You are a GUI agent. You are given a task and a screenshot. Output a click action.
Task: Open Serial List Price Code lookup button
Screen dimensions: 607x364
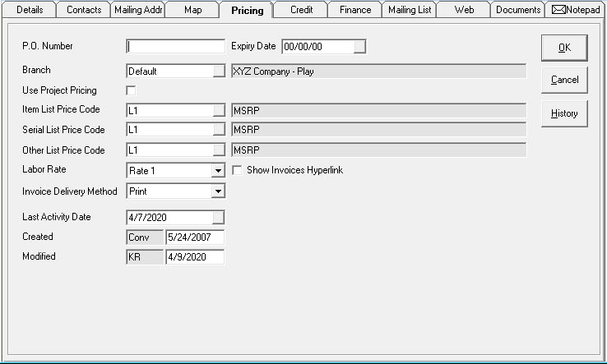click(x=219, y=130)
